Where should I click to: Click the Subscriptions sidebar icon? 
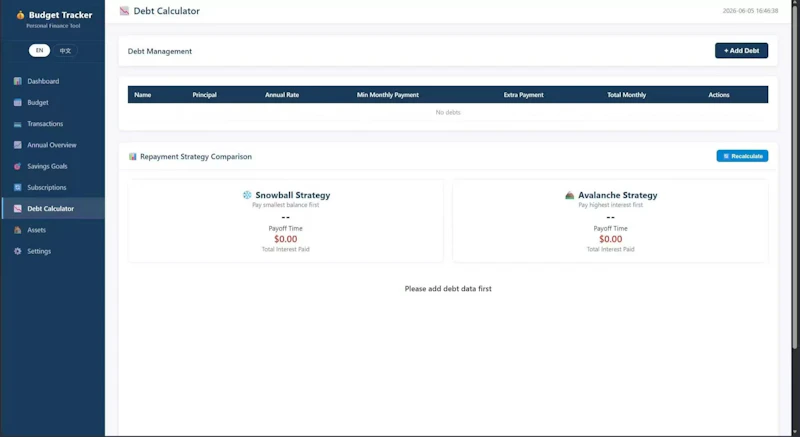tap(18, 188)
